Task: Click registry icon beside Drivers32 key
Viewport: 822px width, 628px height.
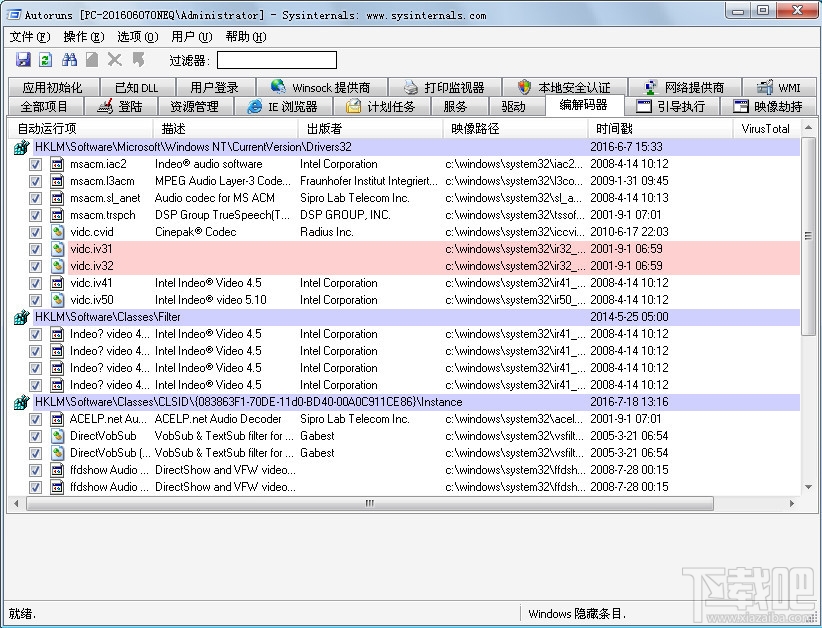Action: 21,147
